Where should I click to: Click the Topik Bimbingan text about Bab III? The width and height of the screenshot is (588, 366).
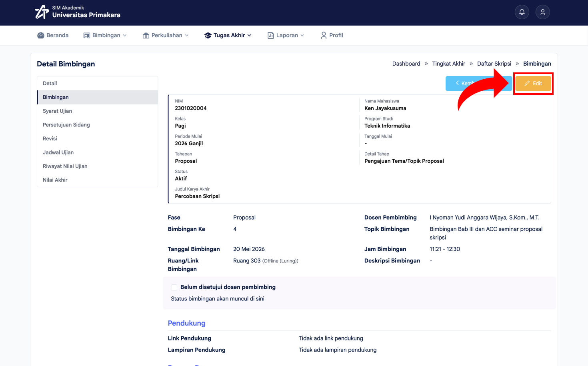(486, 233)
